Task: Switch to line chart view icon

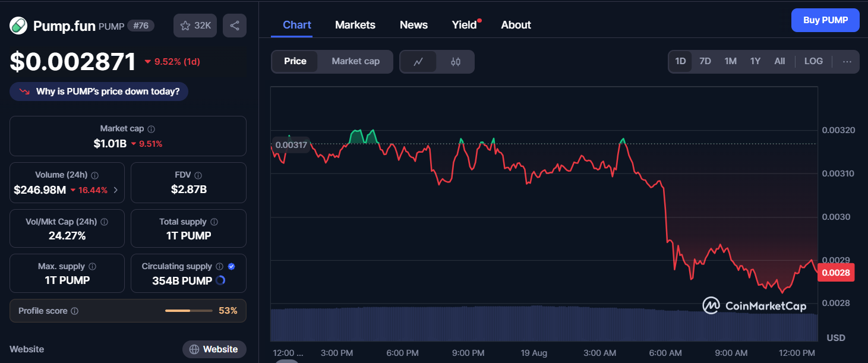Action: point(418,61)
